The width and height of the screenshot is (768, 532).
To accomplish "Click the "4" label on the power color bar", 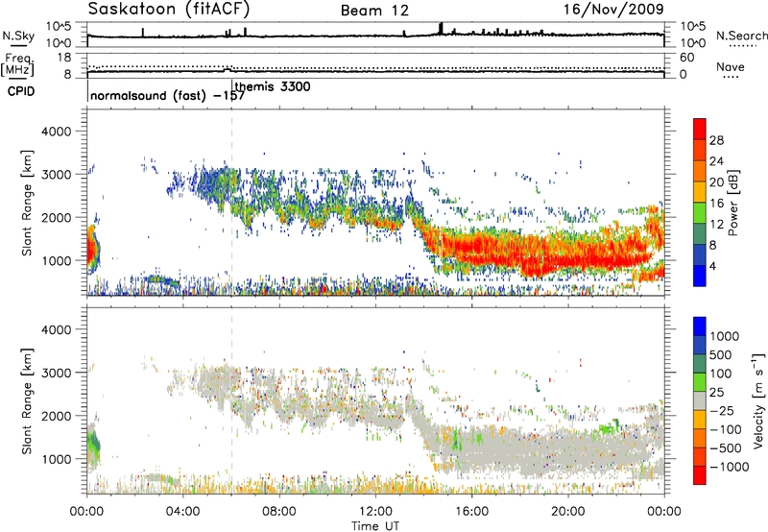I will [x=712, y=266].
